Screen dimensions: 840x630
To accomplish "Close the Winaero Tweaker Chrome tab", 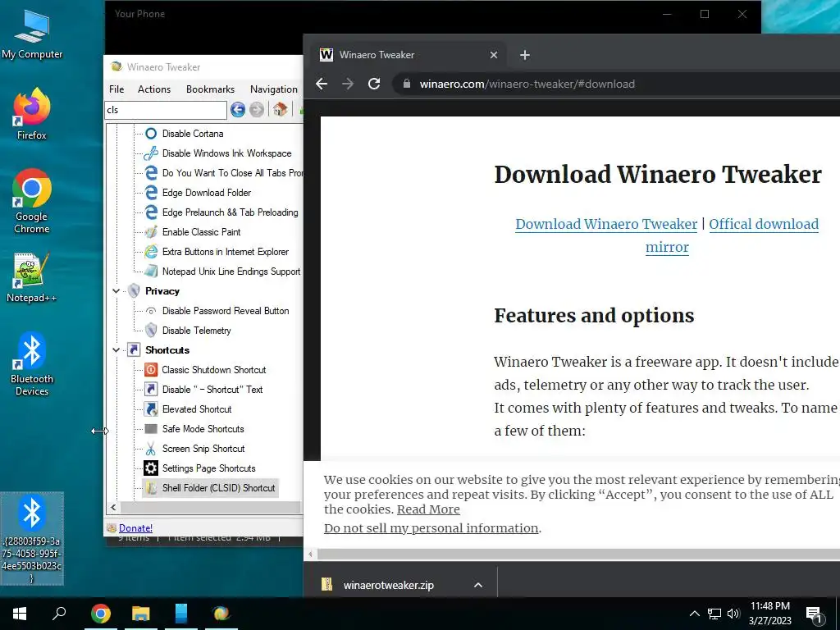I will 493,55.
